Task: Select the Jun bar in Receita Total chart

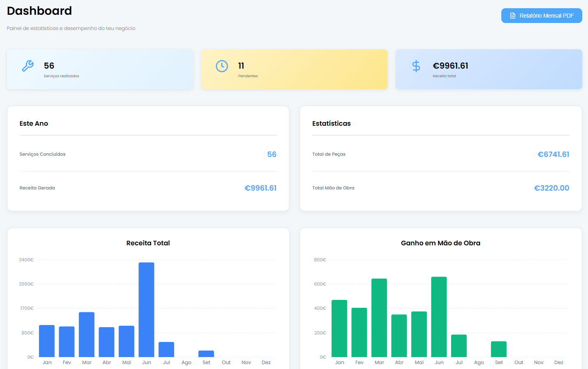Action: (x=146, y=310)
